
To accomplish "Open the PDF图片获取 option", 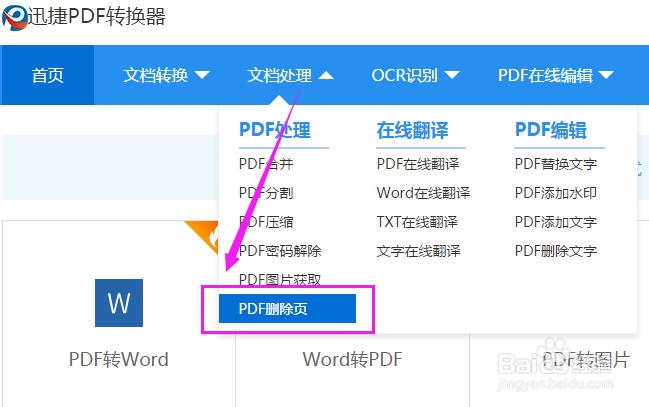I will click(280, 279).
